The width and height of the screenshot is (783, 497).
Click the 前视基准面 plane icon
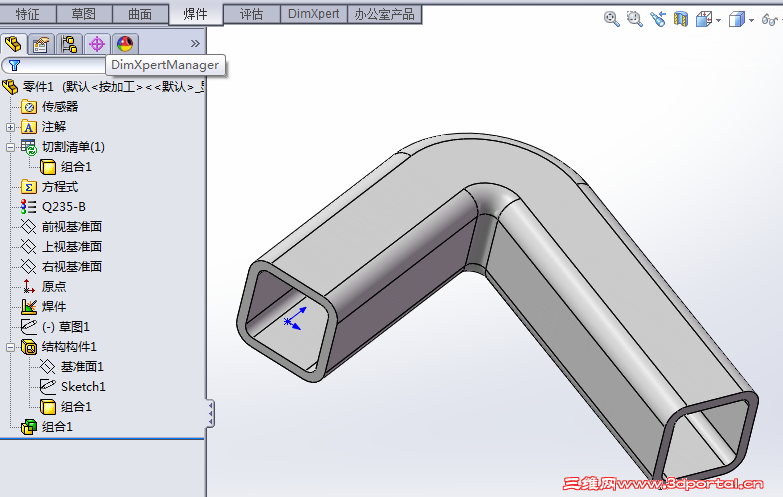[x=29, y=227]
